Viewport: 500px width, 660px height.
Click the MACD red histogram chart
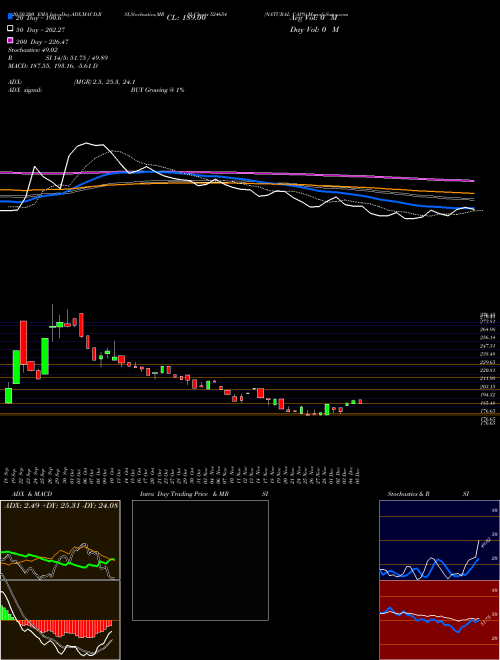pos(60,620)
